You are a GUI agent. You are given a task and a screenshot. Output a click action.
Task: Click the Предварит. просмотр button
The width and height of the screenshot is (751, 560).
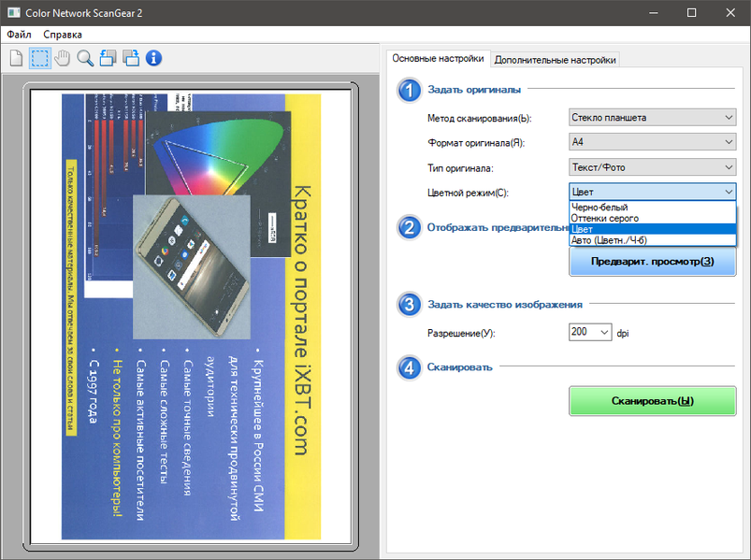coord(653,262)
